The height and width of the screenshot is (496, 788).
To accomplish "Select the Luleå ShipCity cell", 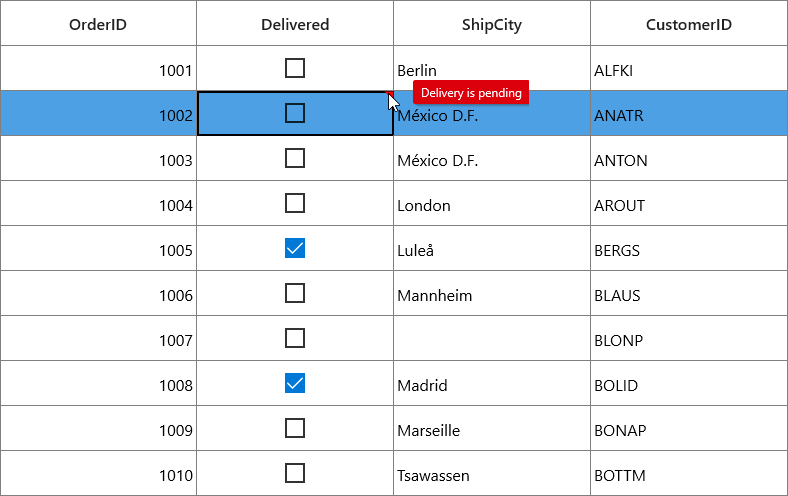I will [x=491, y=248].
